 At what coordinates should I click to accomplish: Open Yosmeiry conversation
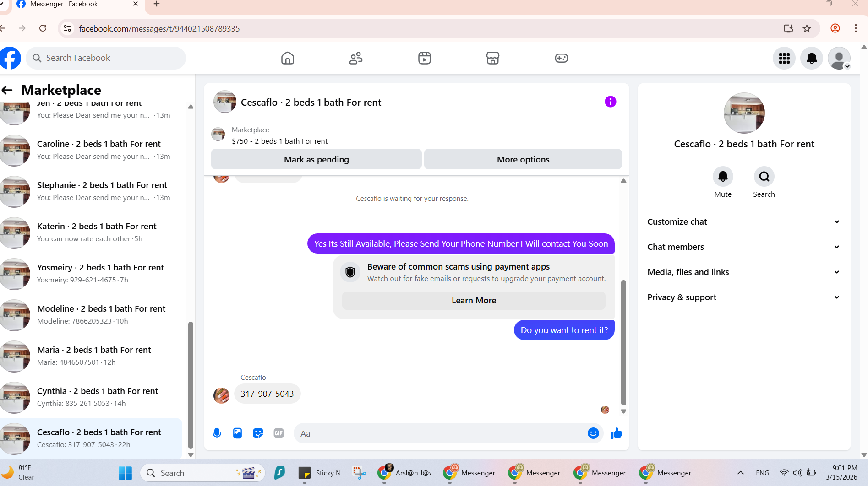pyautogui.click(x=92, y=274)
